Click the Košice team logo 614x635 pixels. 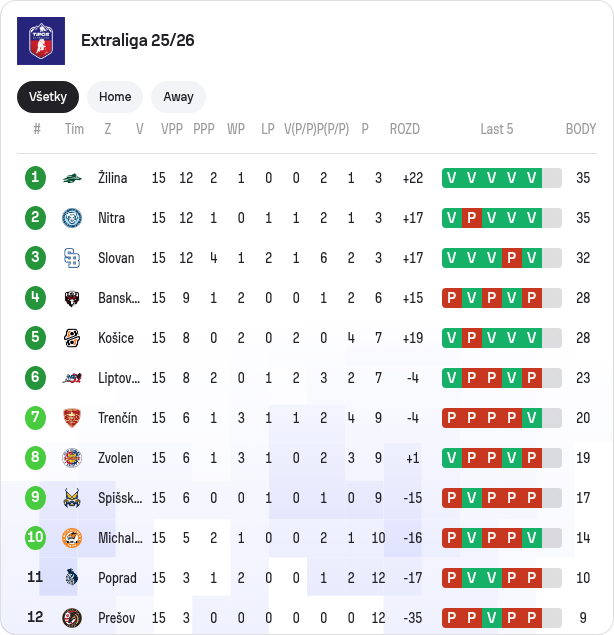click(71, 338)
